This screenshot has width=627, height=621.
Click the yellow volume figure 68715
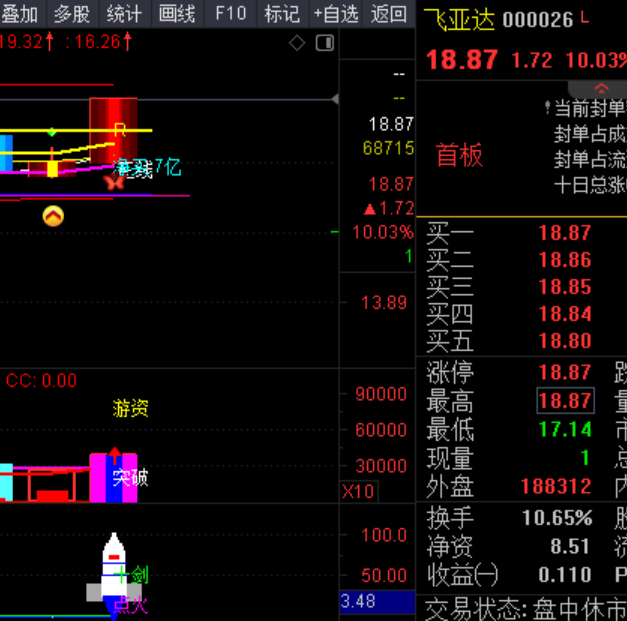coord(388,148)
